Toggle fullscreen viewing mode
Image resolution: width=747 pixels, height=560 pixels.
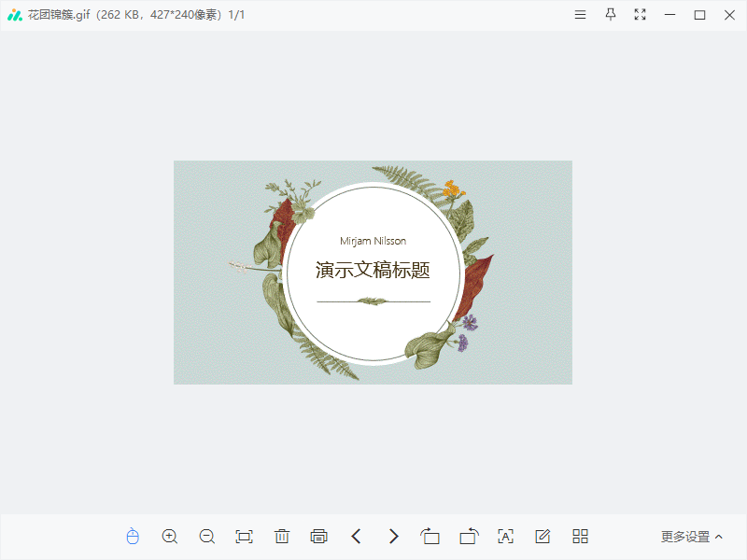click(x=640, y=14)
